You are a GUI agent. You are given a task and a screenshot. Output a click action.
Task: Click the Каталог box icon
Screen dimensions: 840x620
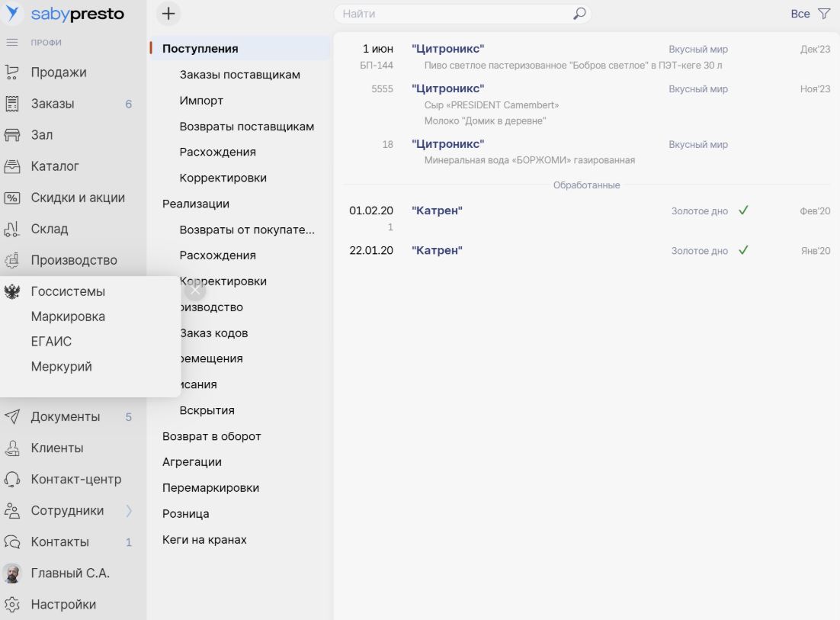[11, 166]
